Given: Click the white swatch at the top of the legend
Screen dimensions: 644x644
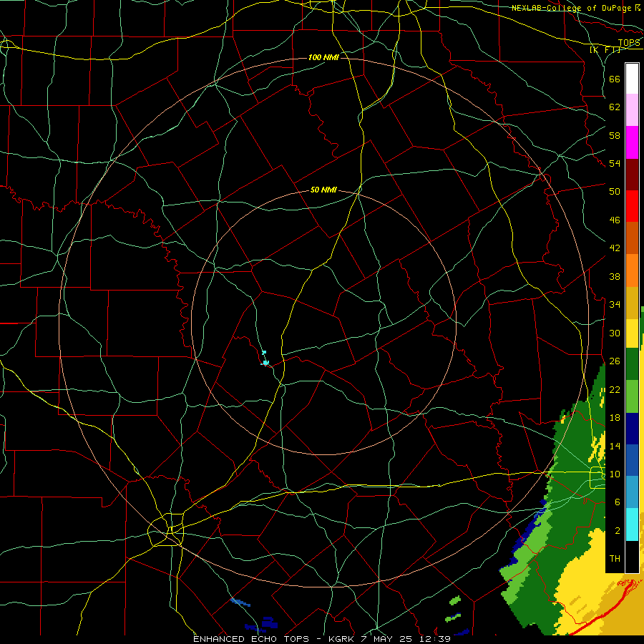Looking at the screenshot, I should 632,79.
